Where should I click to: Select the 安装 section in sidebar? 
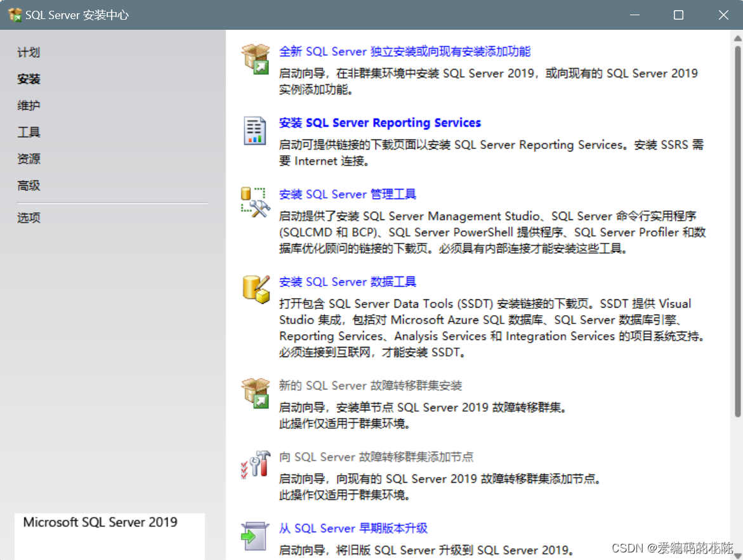pos(29,79)
